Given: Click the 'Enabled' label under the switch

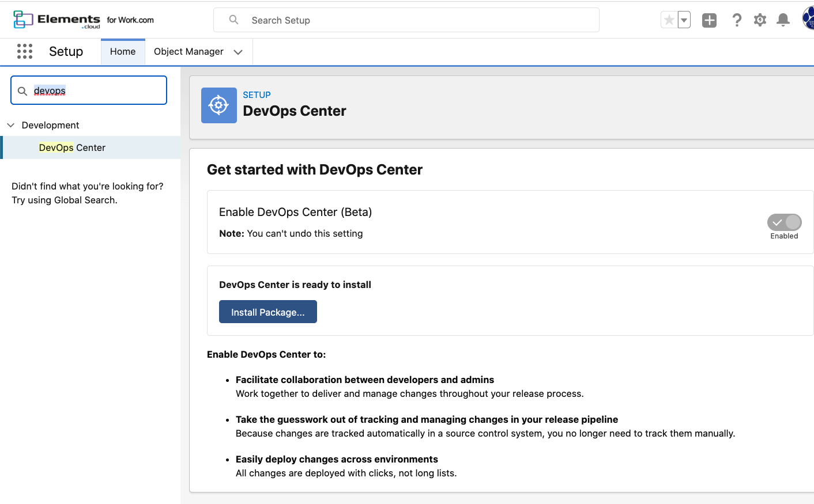Looking at the screenshot, I should point(785,236).
